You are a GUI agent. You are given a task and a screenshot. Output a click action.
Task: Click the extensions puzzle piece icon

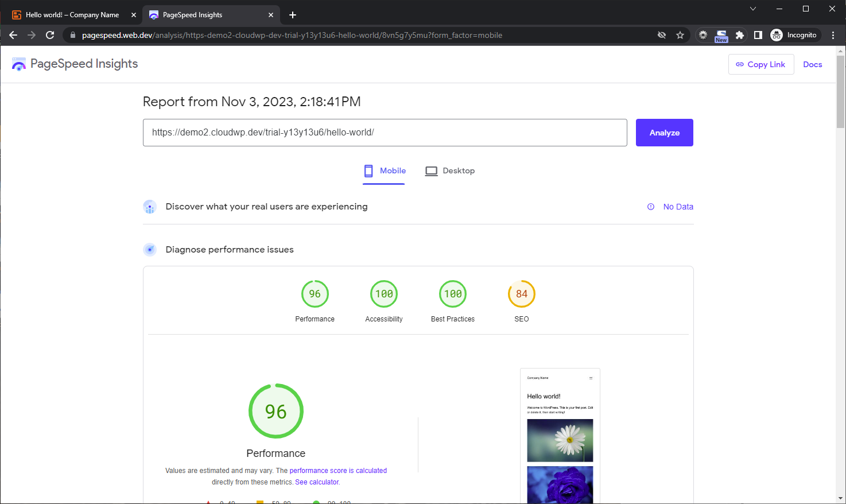pos(740,35)
